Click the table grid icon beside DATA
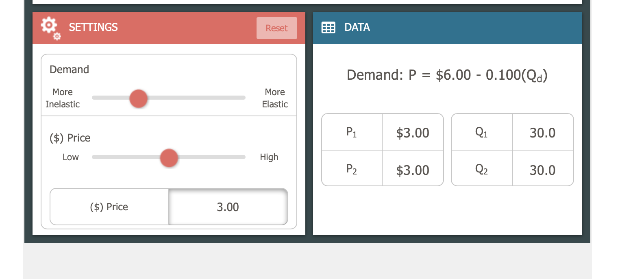The width and height of the screenshot is (644, 279). coord(329,27)
